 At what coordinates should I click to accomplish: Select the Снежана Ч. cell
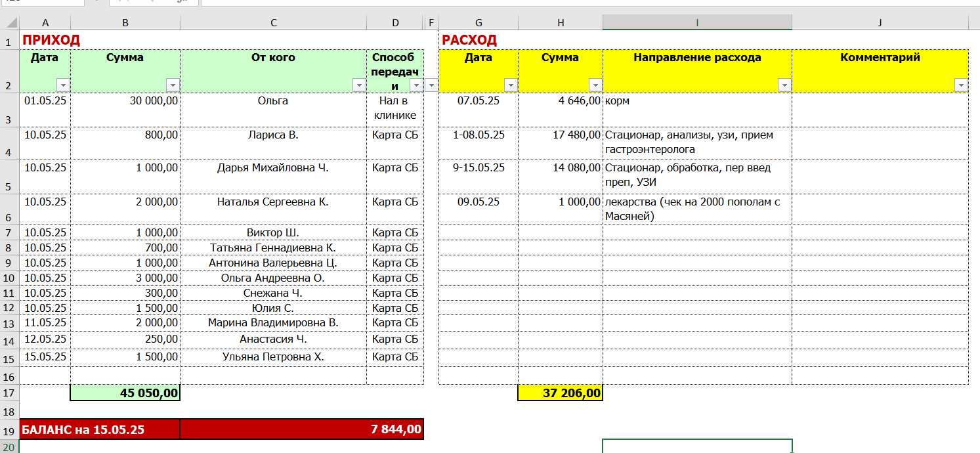(273, 293)
